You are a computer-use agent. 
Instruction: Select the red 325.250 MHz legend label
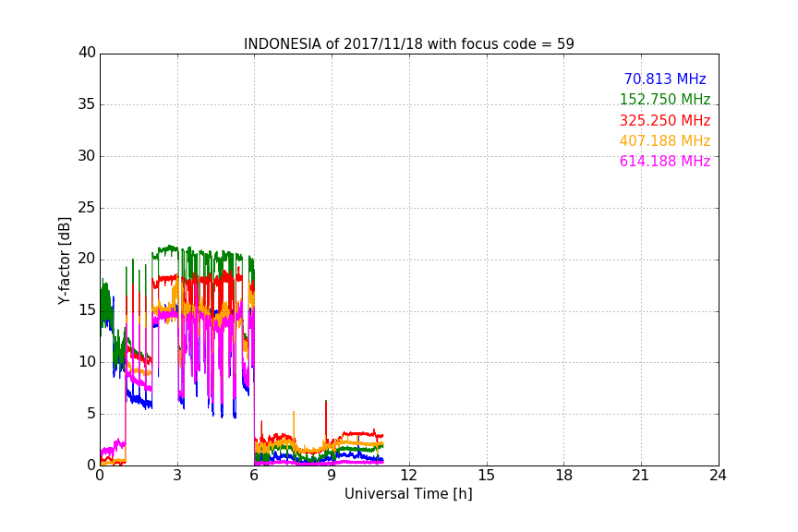[665, 120]
